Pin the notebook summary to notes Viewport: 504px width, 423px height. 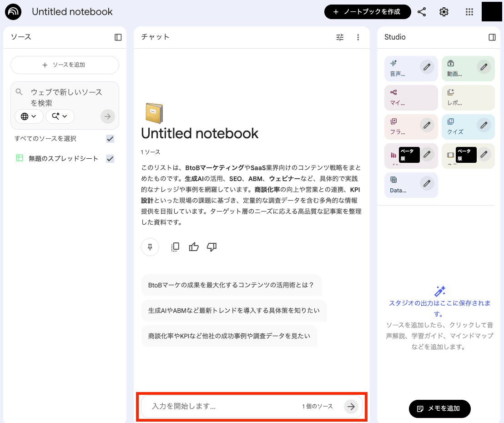150,247
